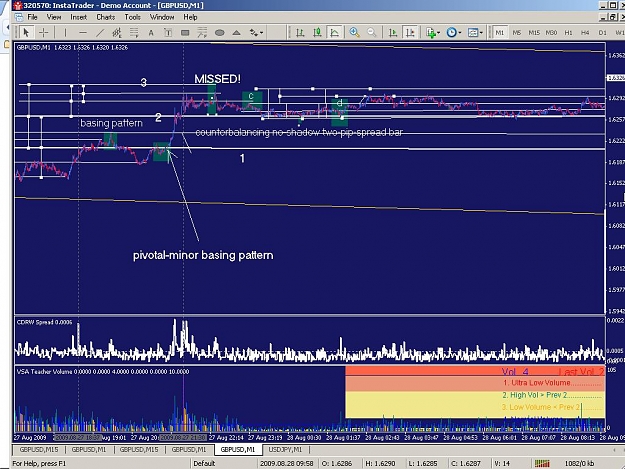Select the Cursor arrow tool

pyautogui.click(x=26, y=33)
